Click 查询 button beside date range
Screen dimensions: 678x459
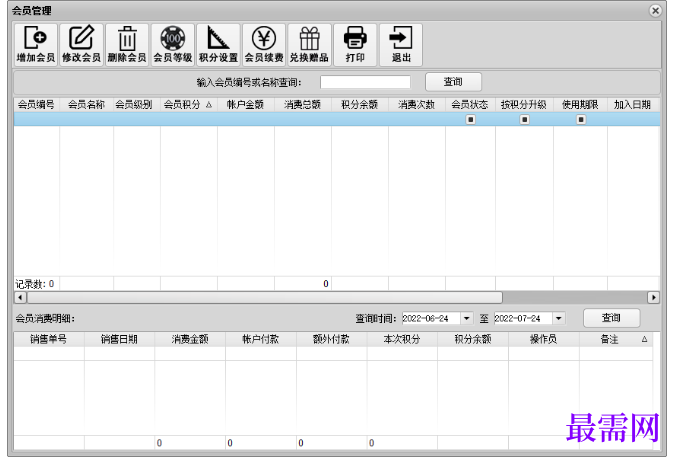coord(611,318)
